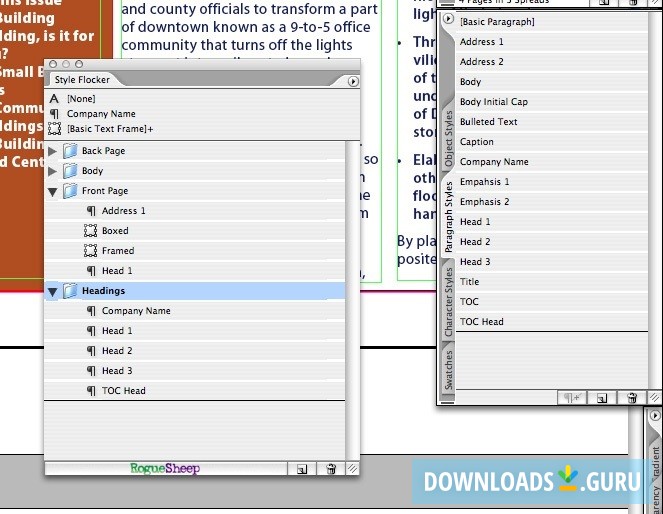663x514 pixels.
Task: Click the RogueSheep logo in Style Flocker
Action: [x=165, y=468]
